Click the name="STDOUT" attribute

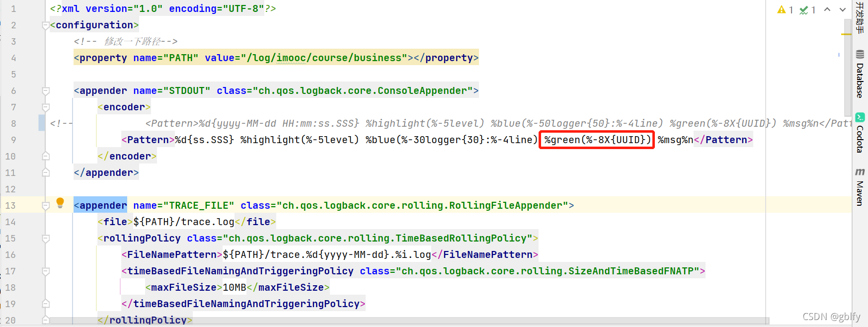click(x=172, y=91)
